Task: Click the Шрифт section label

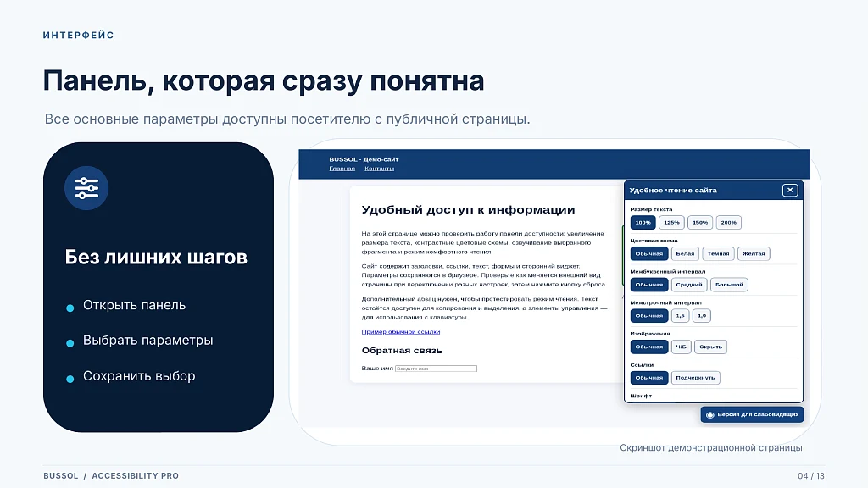Action: (641, 396)
